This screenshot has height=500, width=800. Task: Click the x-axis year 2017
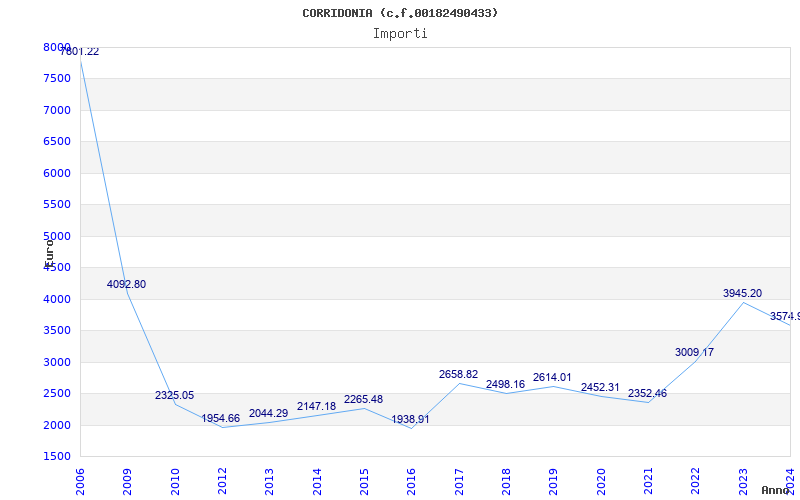pyautogui.click(x=459, y=482)
